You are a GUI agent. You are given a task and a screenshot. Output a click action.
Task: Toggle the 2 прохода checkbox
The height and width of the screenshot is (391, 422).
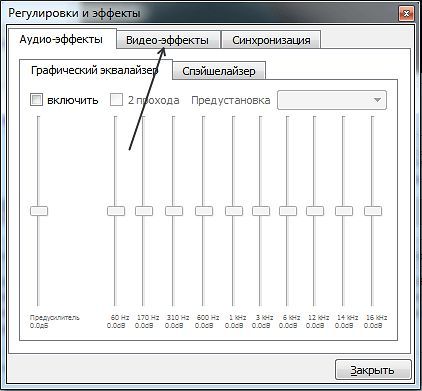[116, 100]
